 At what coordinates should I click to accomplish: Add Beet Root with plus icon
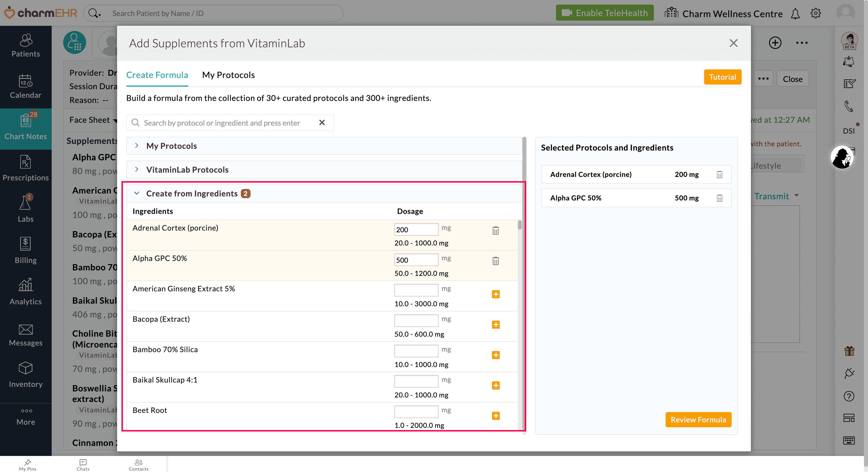[x=495, y=416]
